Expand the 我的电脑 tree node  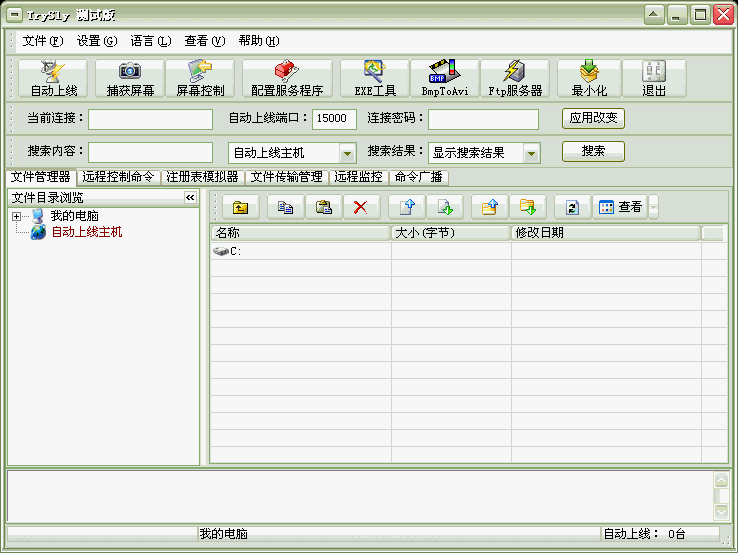coord(17,216)
